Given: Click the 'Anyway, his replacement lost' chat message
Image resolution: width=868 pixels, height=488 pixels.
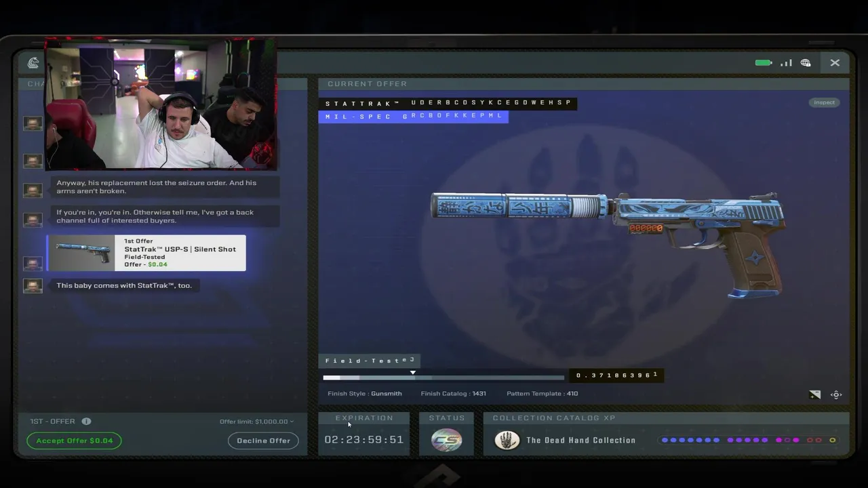Looking at the screenshot, I should (x=165, y=187).
